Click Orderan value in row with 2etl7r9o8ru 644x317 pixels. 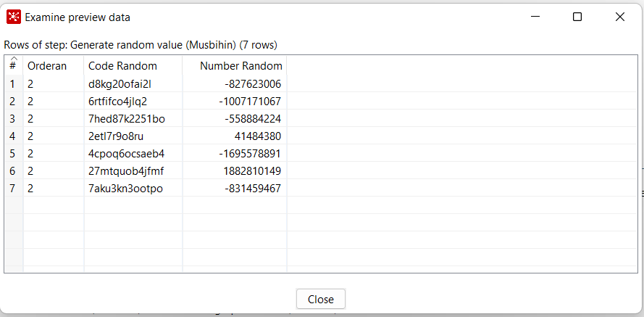[x=54, y=136]
